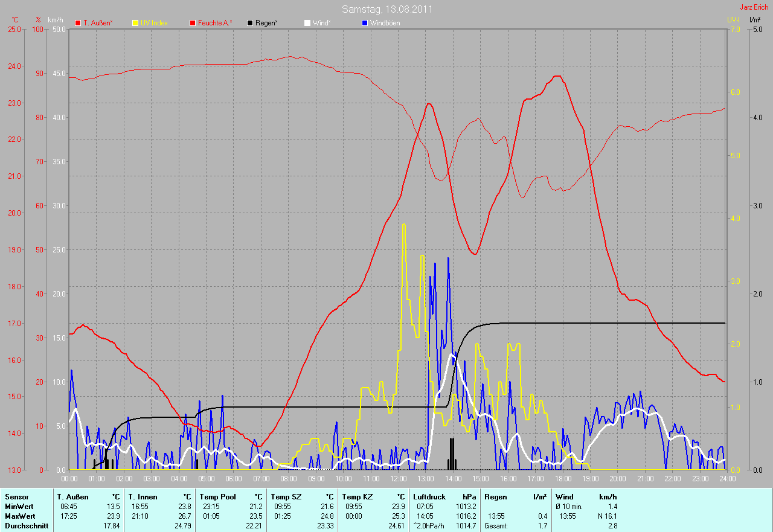This screenshot has width=773, height=532.
Task: Click the white Wind legend swatch
Action: [307, 23]
